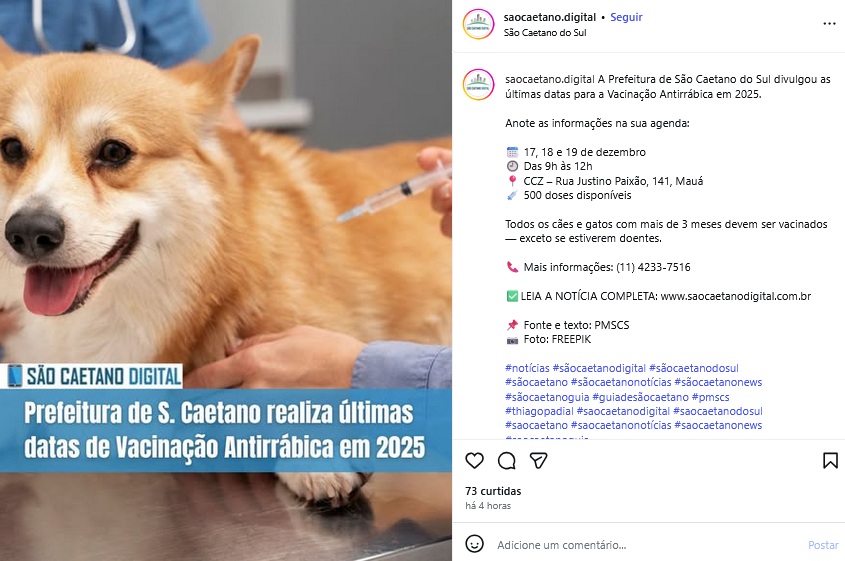The width and height of the screenshot is (845, 561).
Task: Open the emoji picker smiley icon
Action: click(474, 544)
